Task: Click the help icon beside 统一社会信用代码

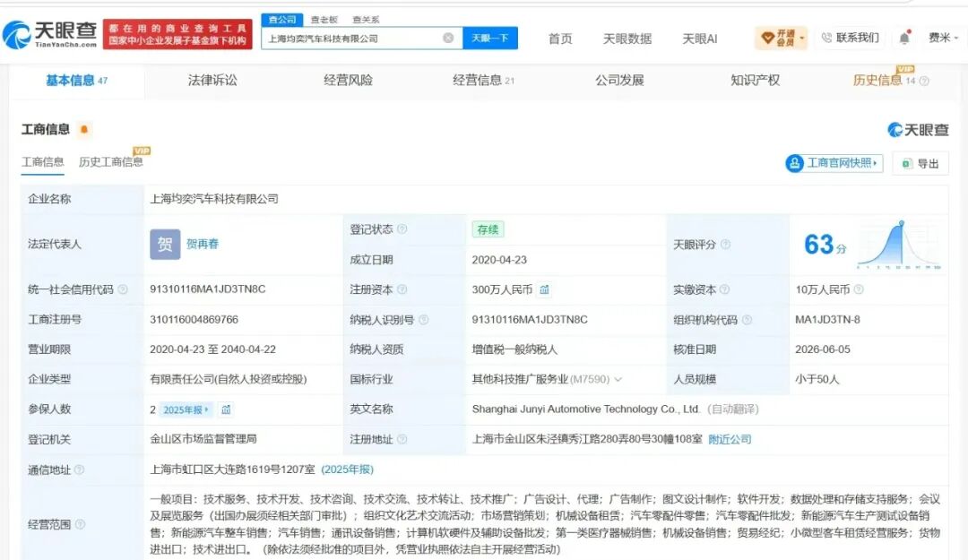Action: click(123, 289)
